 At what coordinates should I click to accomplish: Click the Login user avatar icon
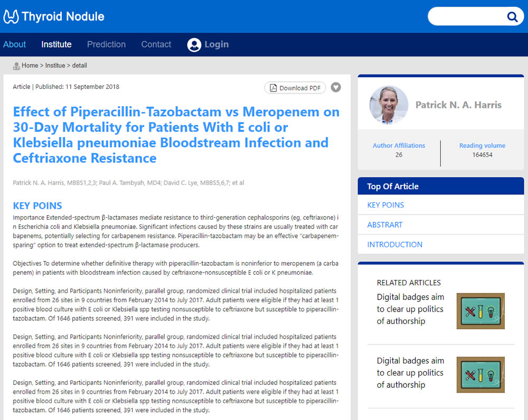pyautogui.click(x=194, y=45)
